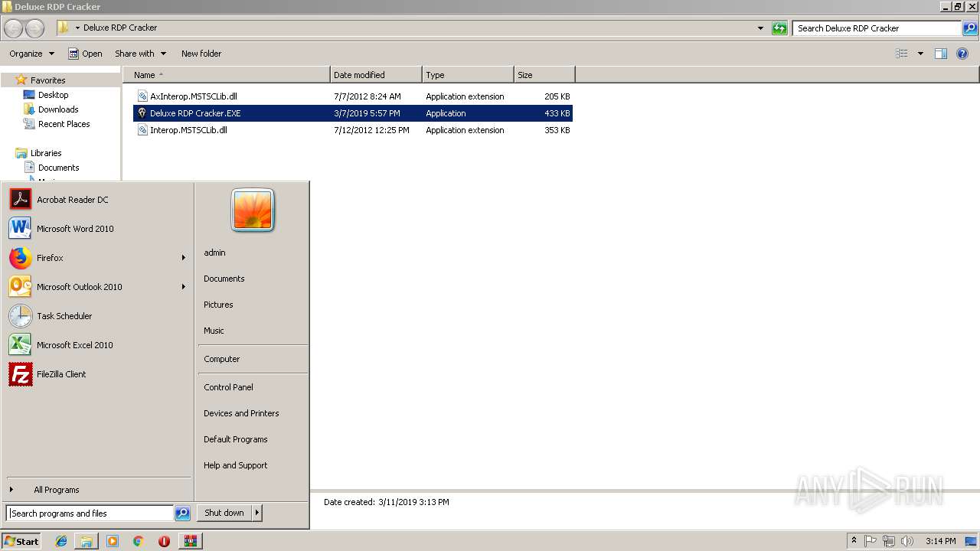Open Internet Explorer from taskbar

61,541
